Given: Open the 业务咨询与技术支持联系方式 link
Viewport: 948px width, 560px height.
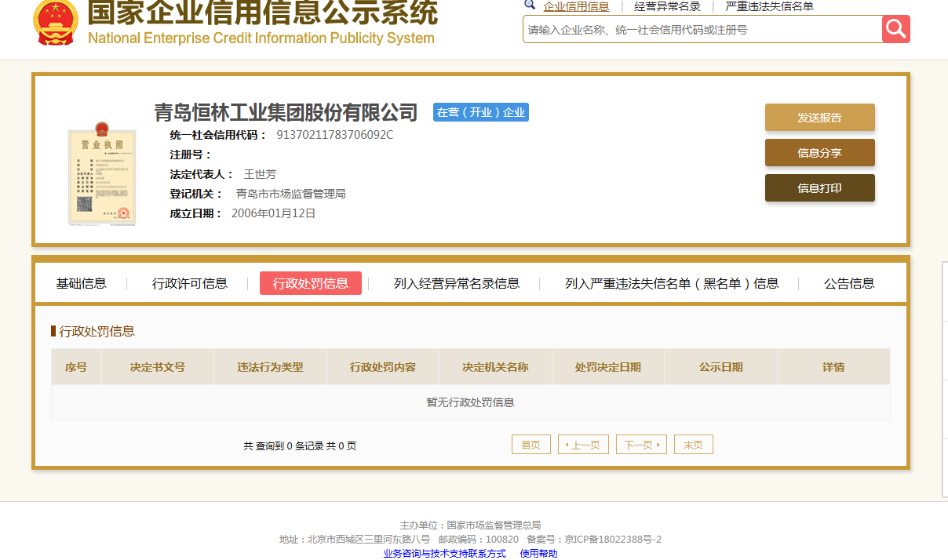Looking at the screenshot, I should pos(444,553).
